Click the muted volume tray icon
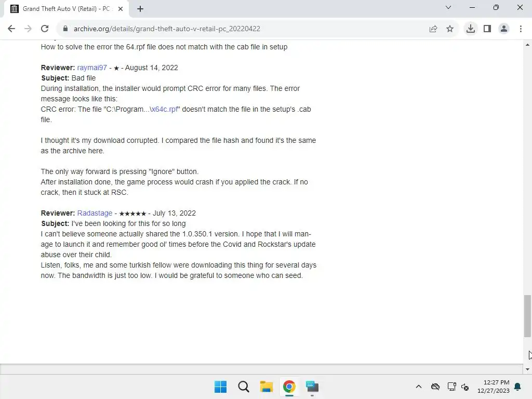Screen dimensions: 532x399 click(x=465, y=387)
